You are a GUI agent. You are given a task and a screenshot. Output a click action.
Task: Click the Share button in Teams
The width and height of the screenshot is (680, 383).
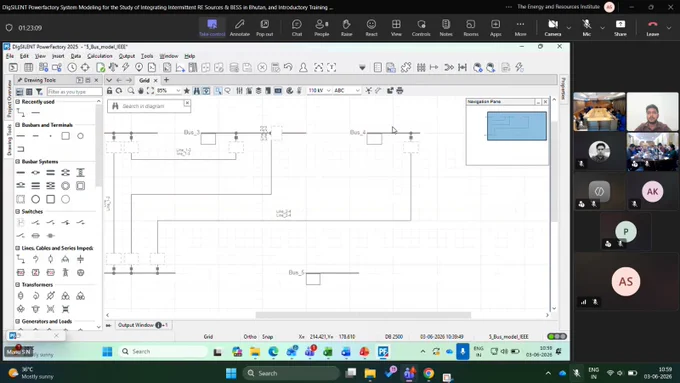tap(620, 28)
